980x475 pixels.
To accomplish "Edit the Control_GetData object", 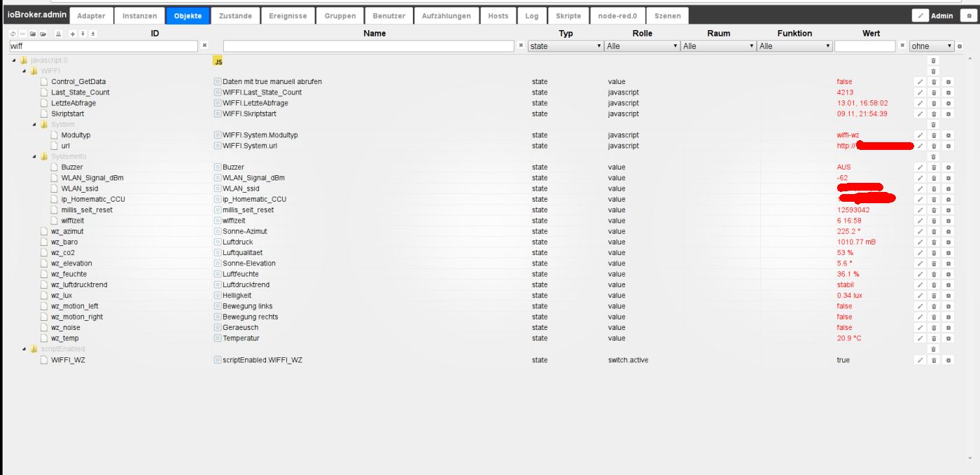I will pyautogui.click(x=920, y=82).
